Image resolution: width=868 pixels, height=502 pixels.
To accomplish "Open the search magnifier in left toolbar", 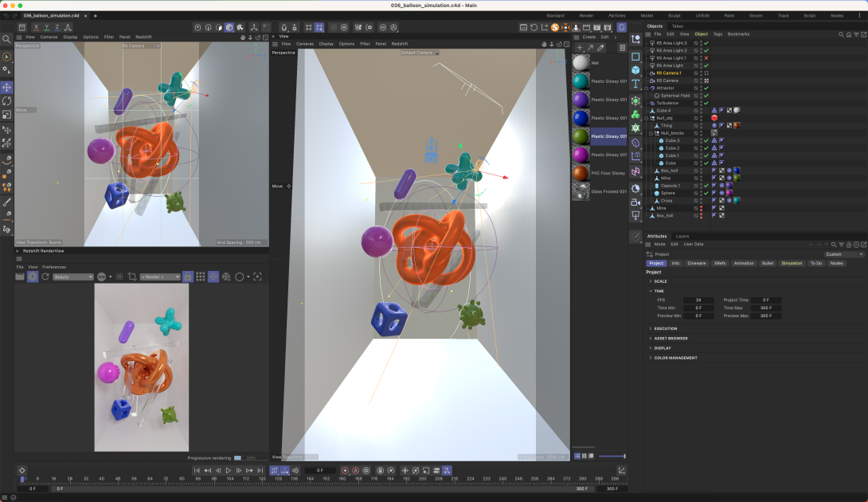I will [6, 39].
